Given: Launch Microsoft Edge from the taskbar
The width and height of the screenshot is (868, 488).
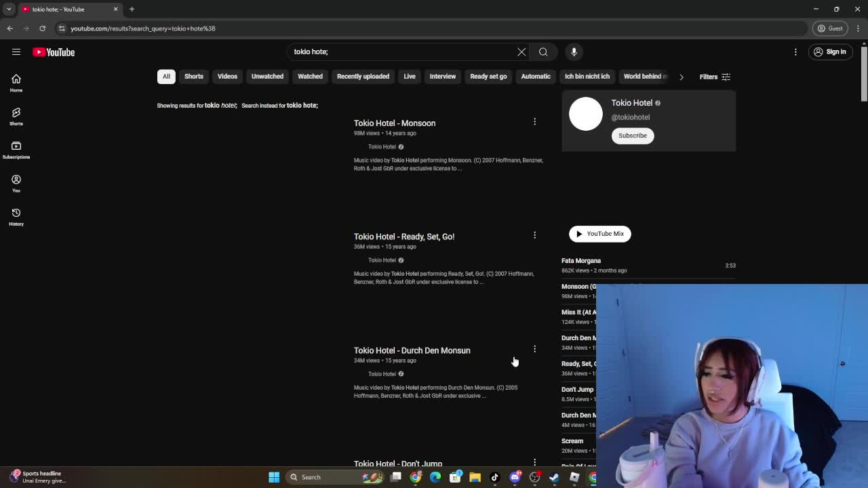Looking at the screenshot, I should [x=435, y=477].
